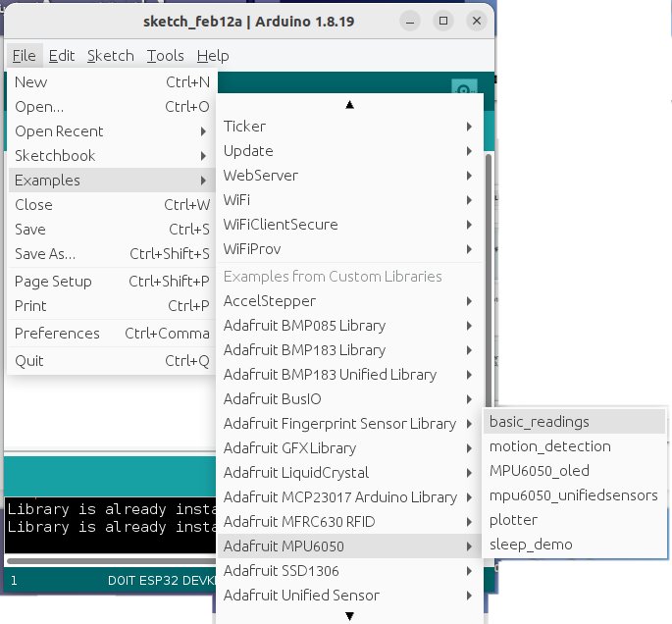Viewport: 672px width, 624px height.
Task: Expand Open Recent submenu
Action: [112, 131]
